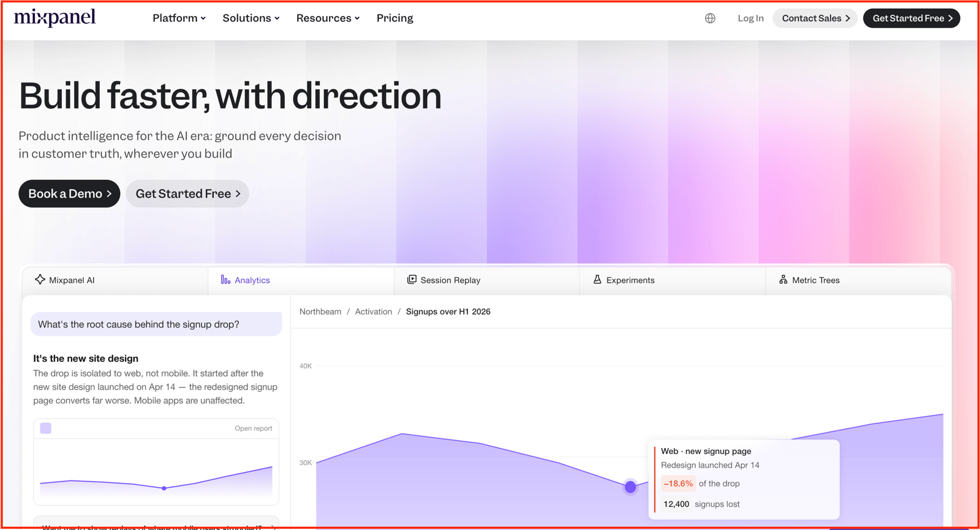Expand the Resources menu

point(328,18)
